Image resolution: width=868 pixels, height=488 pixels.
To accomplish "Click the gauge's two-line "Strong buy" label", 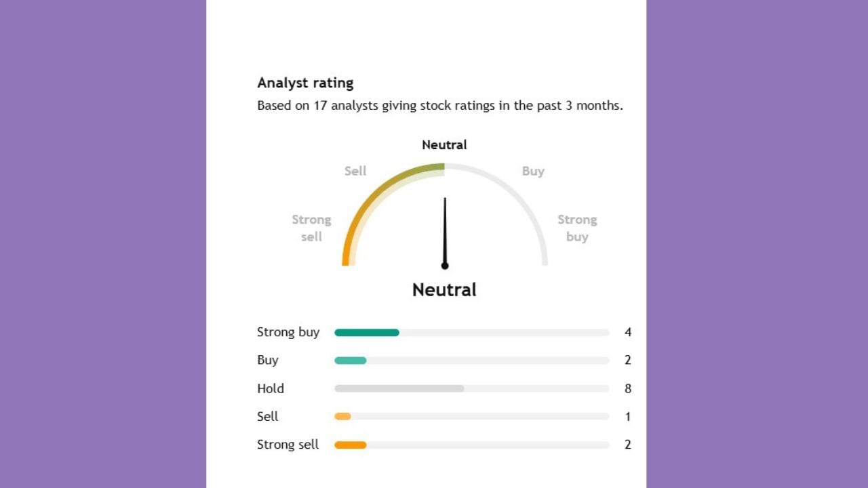I will (577, 228).
